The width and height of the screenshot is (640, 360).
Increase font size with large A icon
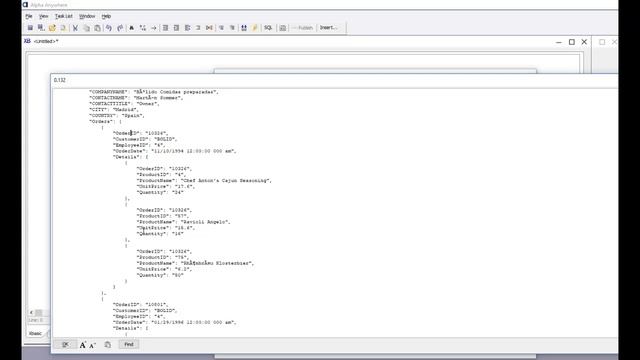coord(82,345)
